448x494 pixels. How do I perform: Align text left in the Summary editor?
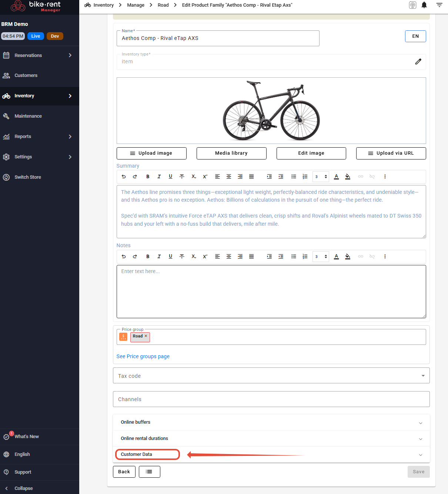pyautogui.click(x=217, y=177)
